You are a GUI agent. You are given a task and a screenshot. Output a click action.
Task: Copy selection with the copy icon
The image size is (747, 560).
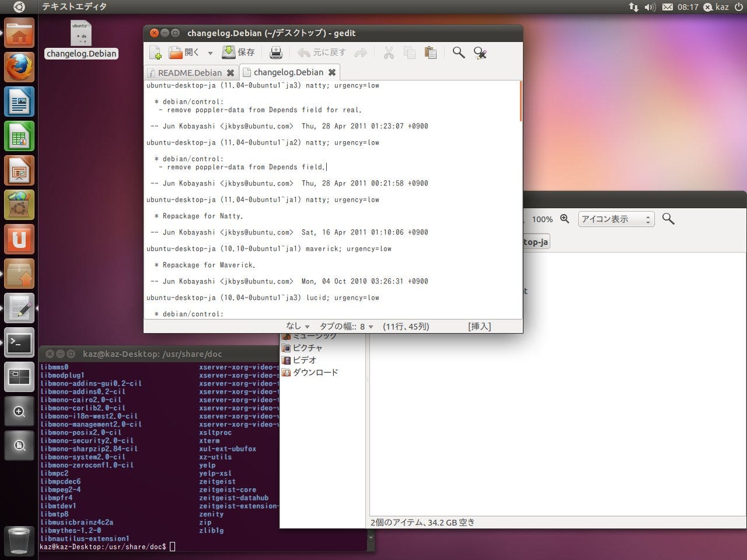point(410,53)
